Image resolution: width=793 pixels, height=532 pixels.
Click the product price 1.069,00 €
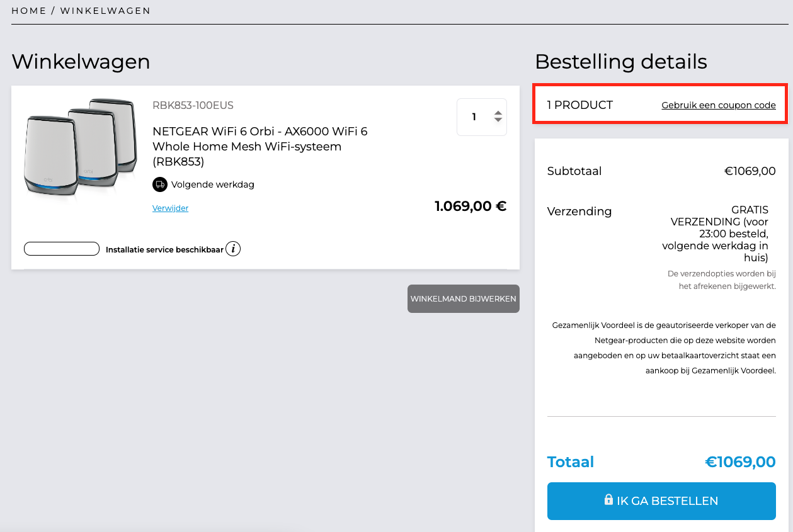(x=471, y=206)
